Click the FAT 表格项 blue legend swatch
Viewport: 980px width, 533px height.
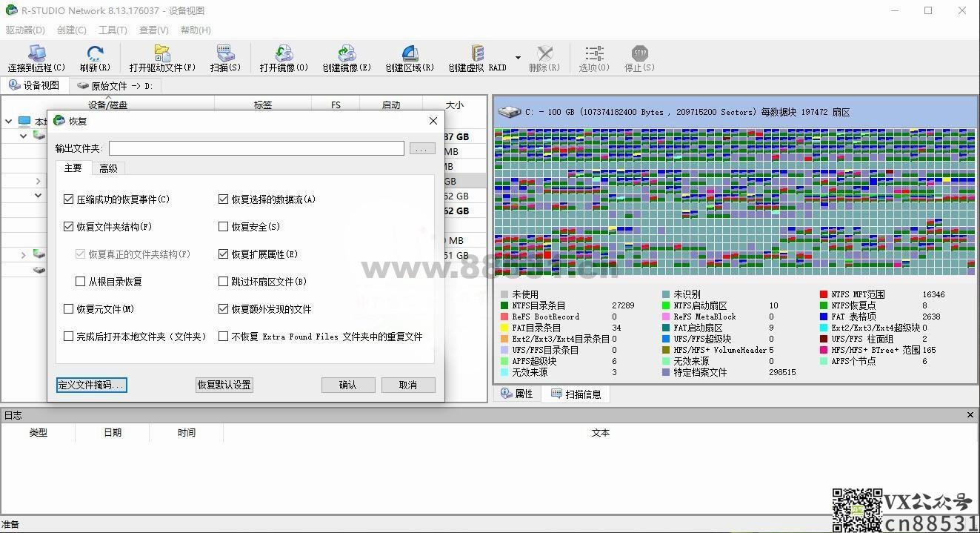click(824, 317)
